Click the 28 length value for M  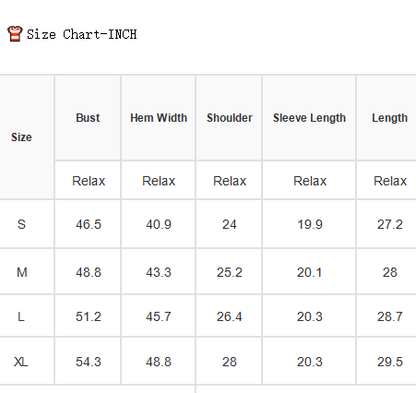coord(390,272)
